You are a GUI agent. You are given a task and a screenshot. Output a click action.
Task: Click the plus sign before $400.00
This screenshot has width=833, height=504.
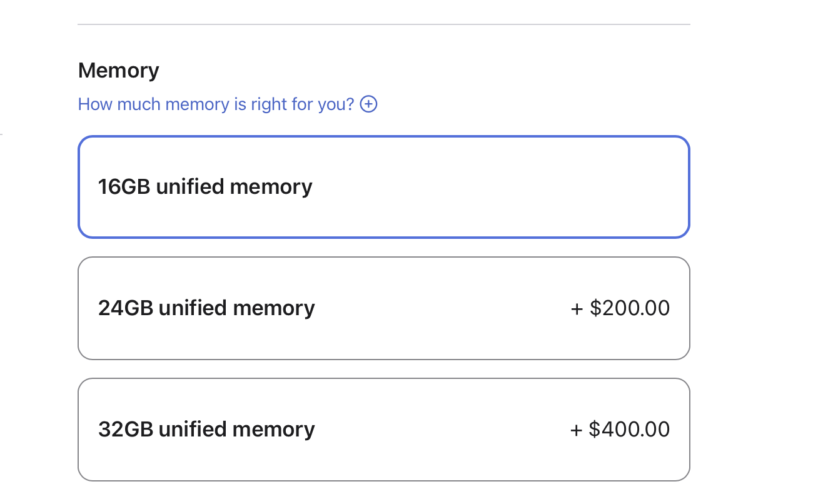pyautogui.click(x=577, y=430)
